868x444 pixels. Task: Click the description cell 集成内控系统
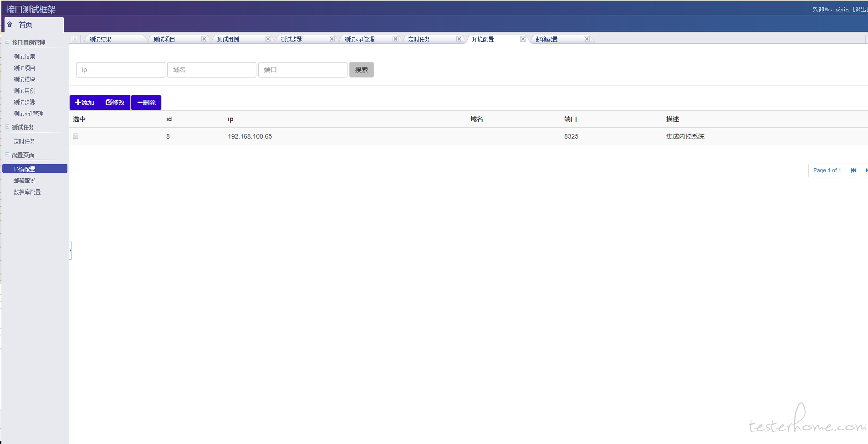pos(685,136)
